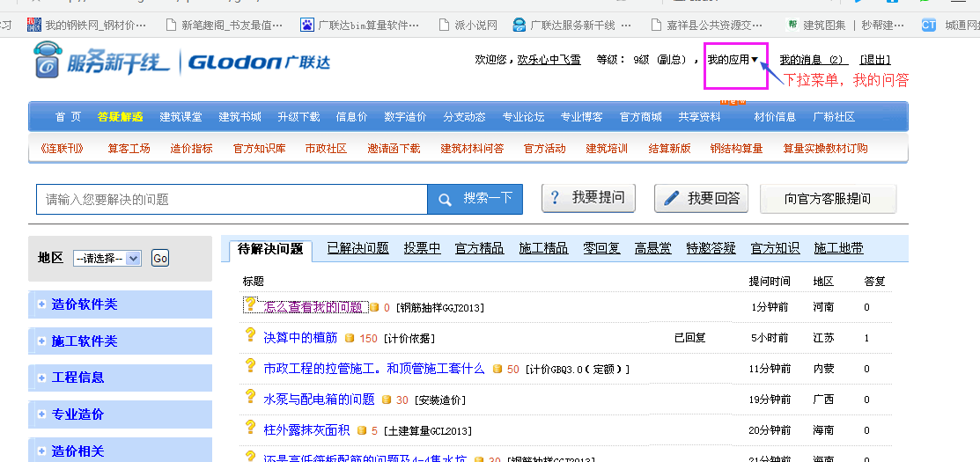
Task: Click the 计价依据 category tag
Action: [409, 339]
